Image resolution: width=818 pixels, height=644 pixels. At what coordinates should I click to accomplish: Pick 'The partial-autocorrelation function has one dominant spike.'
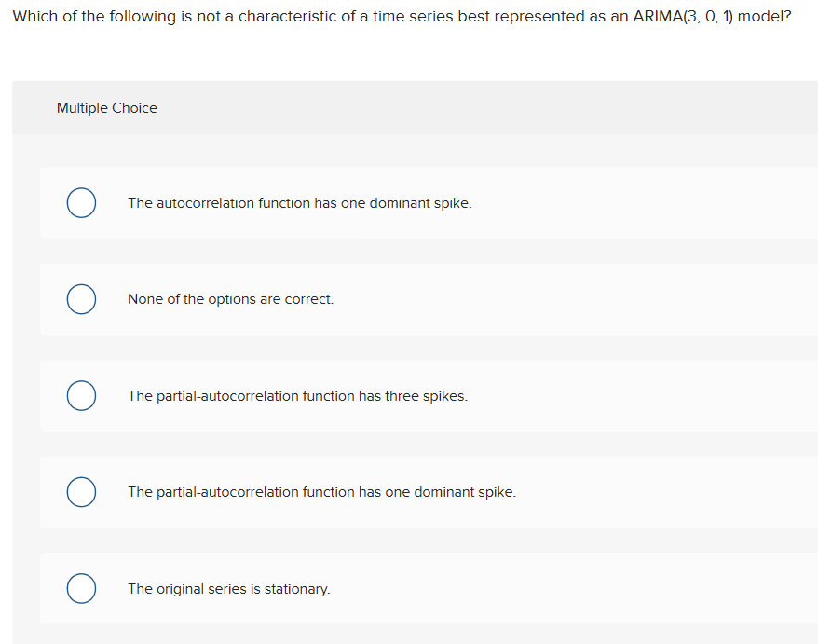81,492
